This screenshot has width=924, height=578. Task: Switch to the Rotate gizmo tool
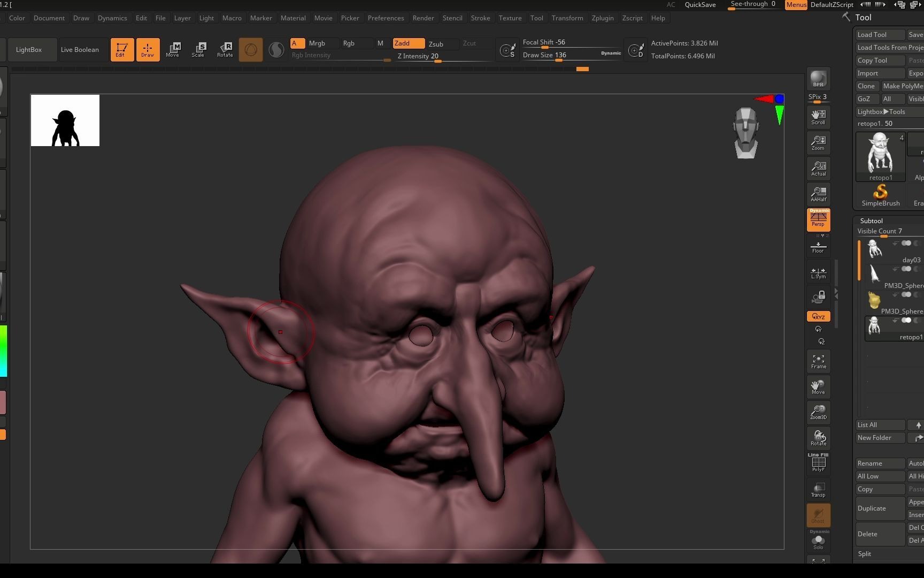tap(225, 50)
